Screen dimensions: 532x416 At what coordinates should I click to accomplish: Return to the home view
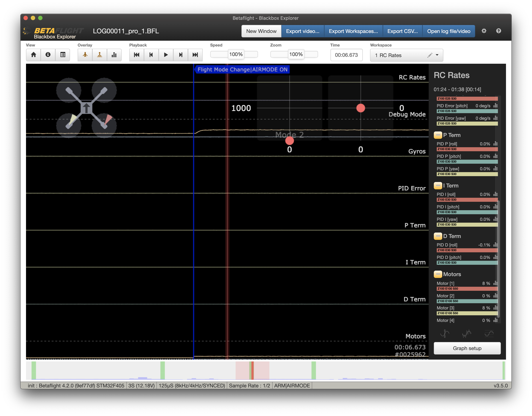(33, 55)
